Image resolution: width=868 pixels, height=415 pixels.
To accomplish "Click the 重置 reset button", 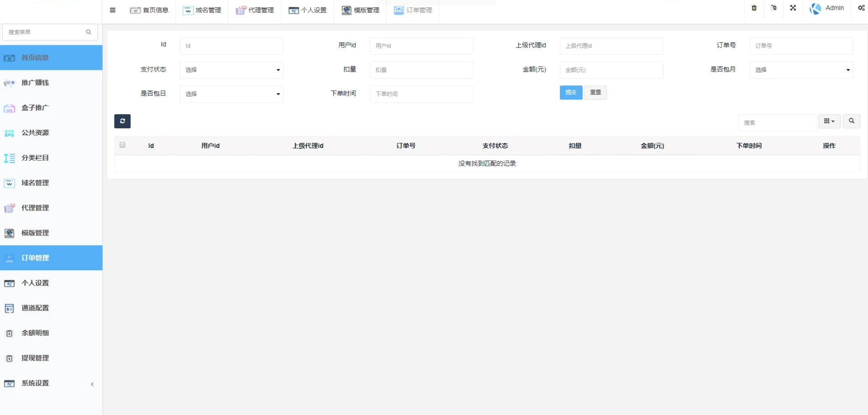I will 595,92.
